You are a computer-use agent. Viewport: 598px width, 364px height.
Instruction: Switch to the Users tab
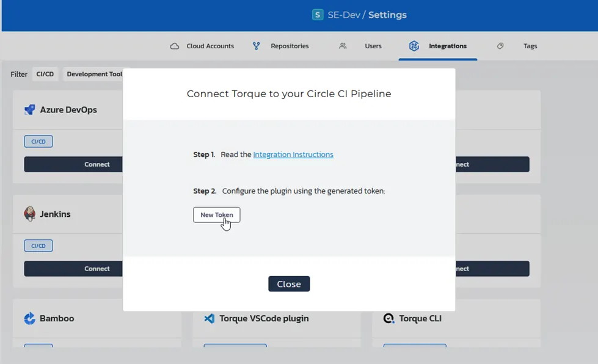[373, 45]
